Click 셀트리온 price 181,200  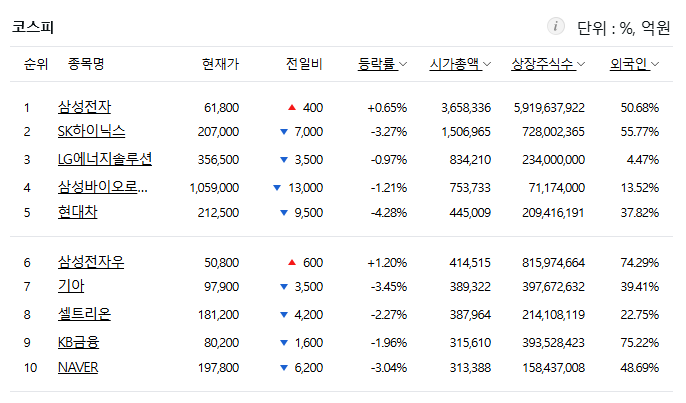point(218,315)
